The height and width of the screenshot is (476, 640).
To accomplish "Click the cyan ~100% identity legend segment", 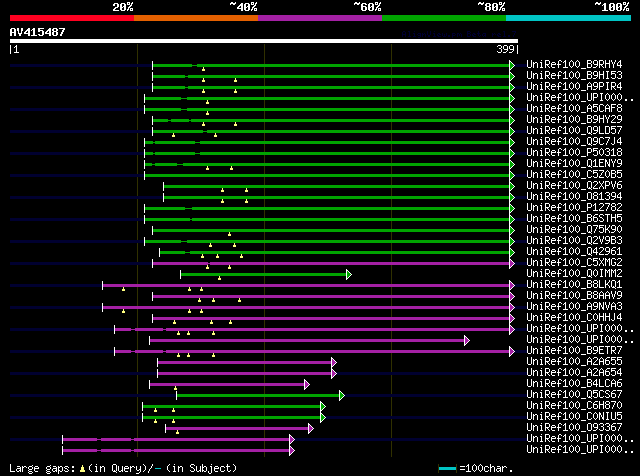I will [x=569, y=18].
